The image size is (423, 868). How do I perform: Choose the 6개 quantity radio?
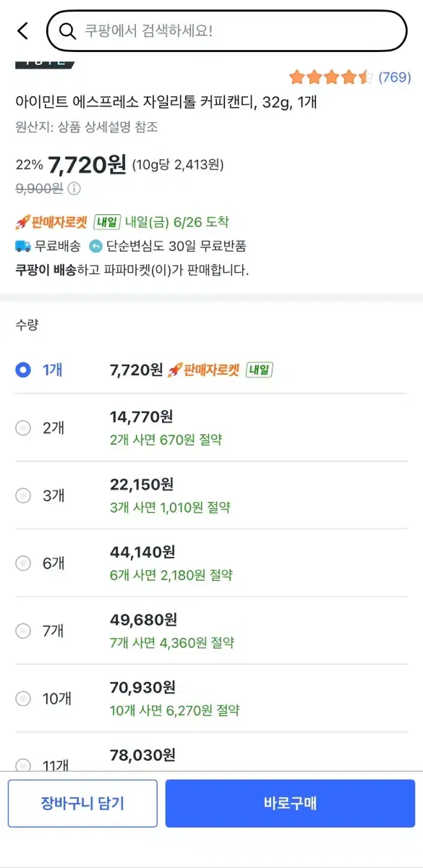(23, 563)
